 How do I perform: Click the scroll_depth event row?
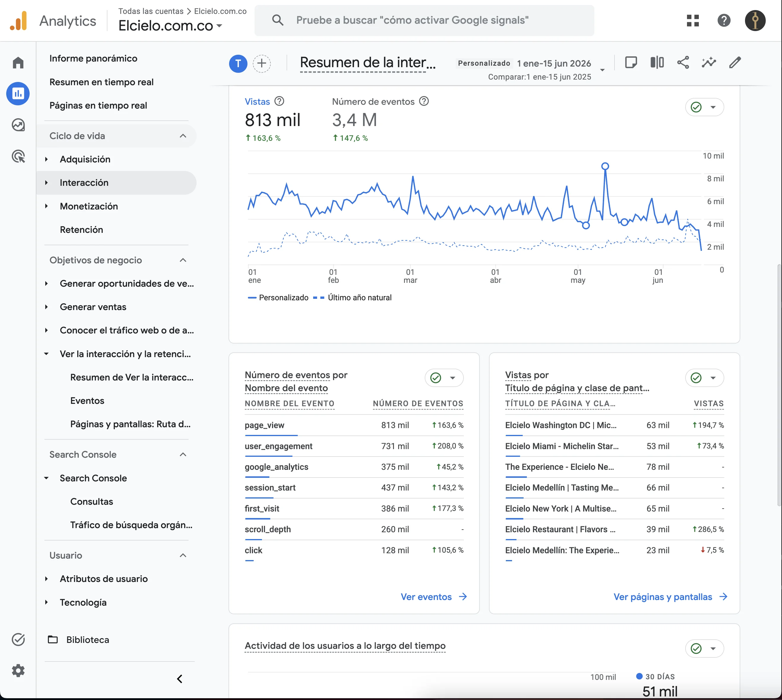tap(354, 529)
